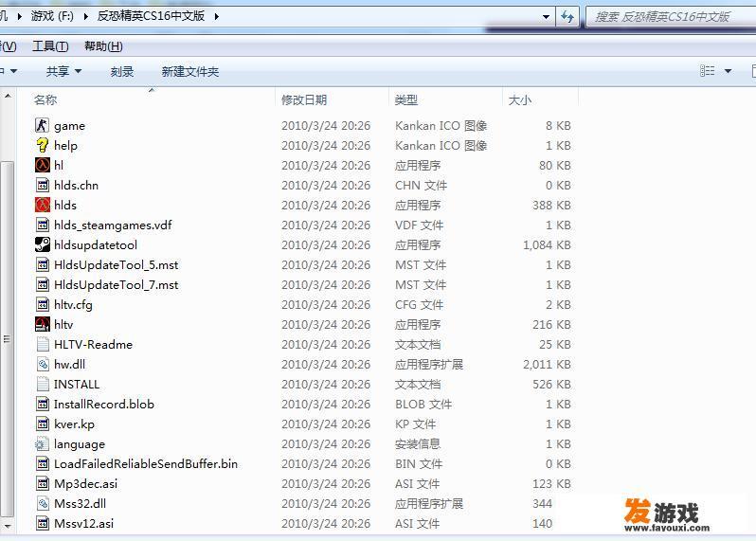
Task: Select the file name kver.kp
Action: (x=74, y=424)
